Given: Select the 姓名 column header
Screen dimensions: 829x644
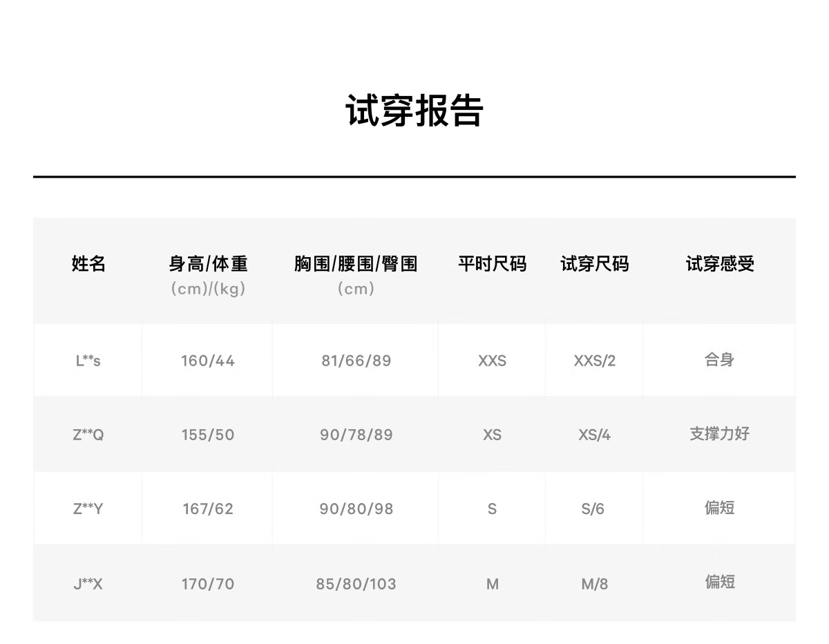Looking at the screenshot, I should click(x=88, y=263).
